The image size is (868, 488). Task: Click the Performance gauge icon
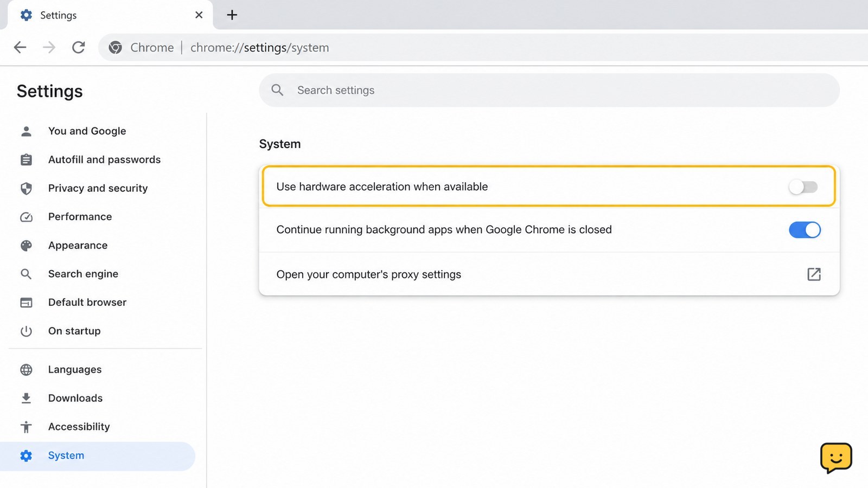[26, 217]
